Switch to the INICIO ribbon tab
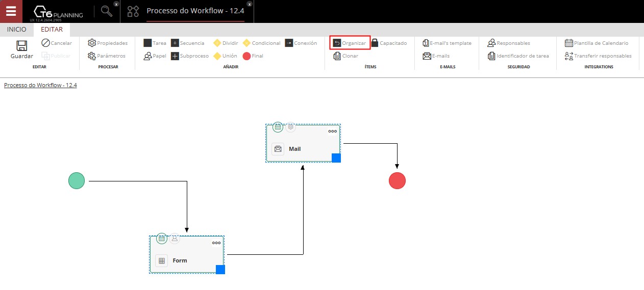This screenshot has height=290, width=644. coord(17,30)
